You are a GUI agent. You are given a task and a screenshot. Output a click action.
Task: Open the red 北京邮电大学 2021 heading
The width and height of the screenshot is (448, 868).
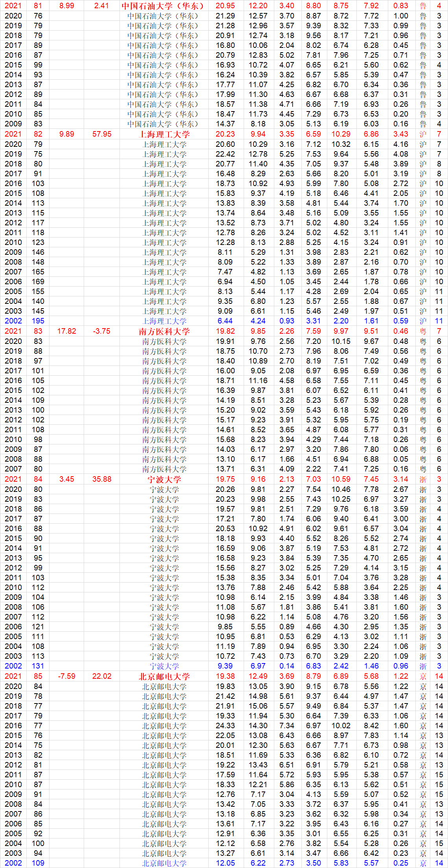(164, 676)
